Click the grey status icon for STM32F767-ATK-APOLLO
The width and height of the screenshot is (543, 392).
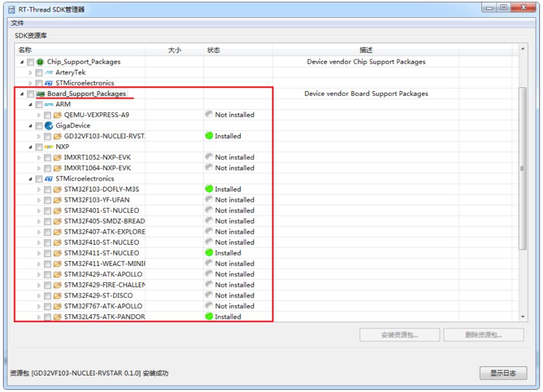[209, 306]
